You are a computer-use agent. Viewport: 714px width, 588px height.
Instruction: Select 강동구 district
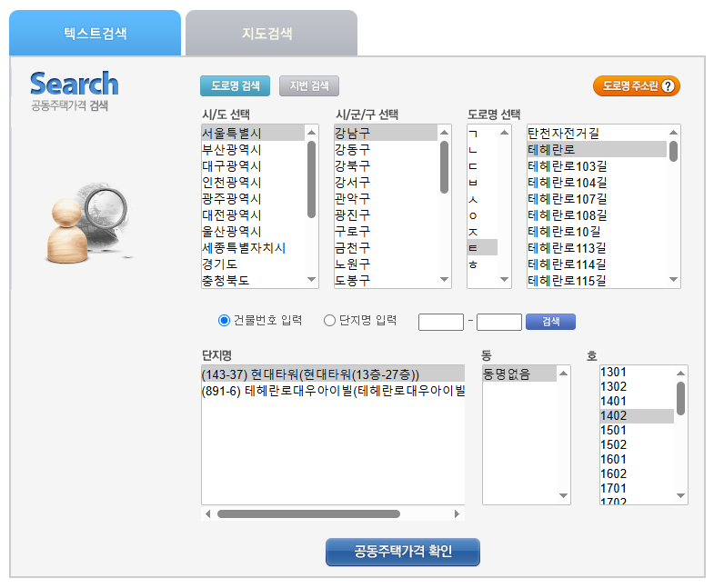386,149
